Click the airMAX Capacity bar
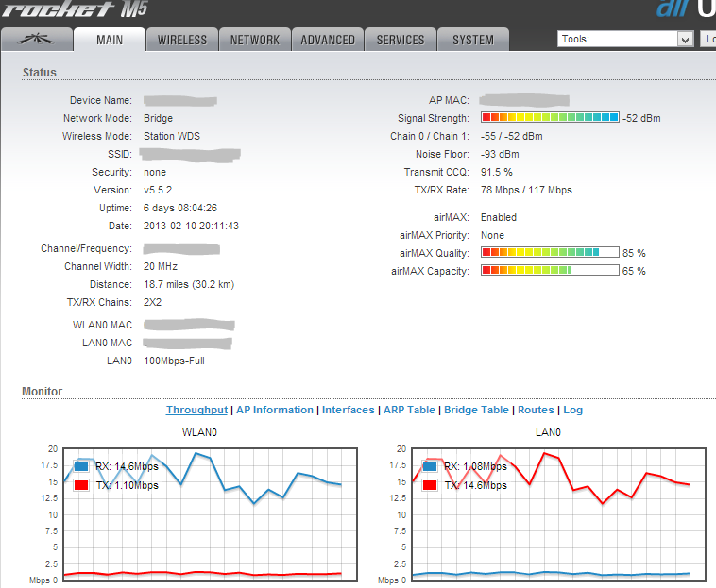This screenshot has height=588, width=716. coord(550,270)
